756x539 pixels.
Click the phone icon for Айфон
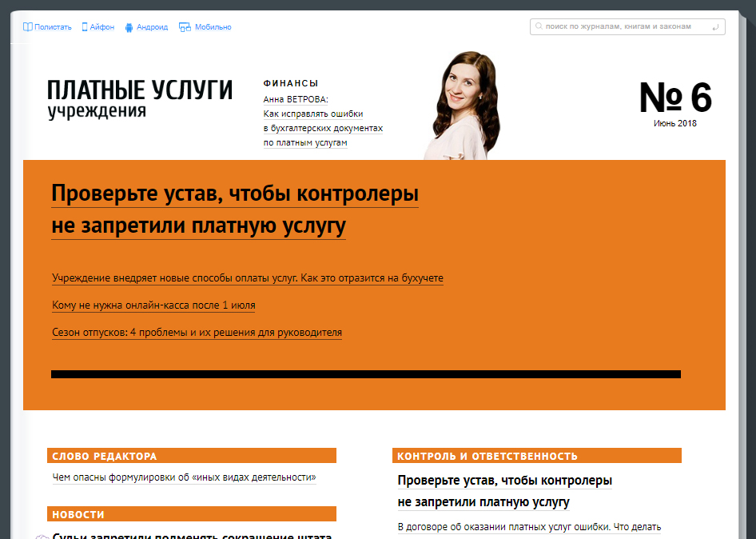85,27
